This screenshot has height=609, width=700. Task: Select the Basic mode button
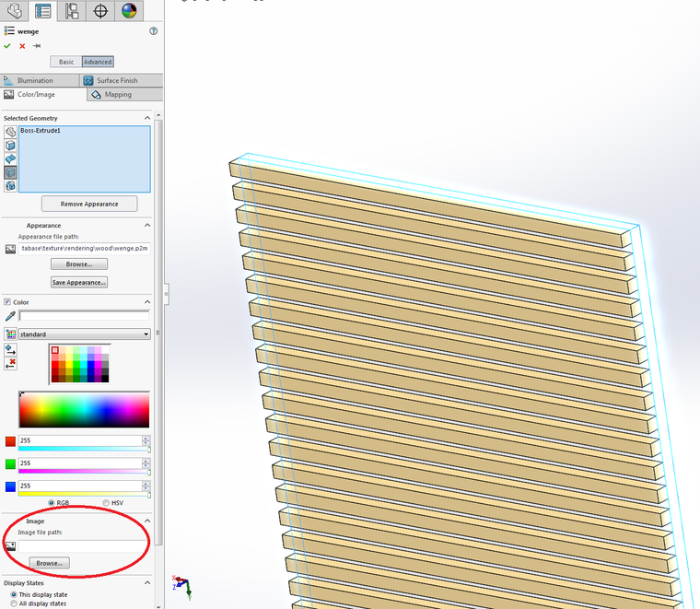pyautogui.click(x=66, y=62)
